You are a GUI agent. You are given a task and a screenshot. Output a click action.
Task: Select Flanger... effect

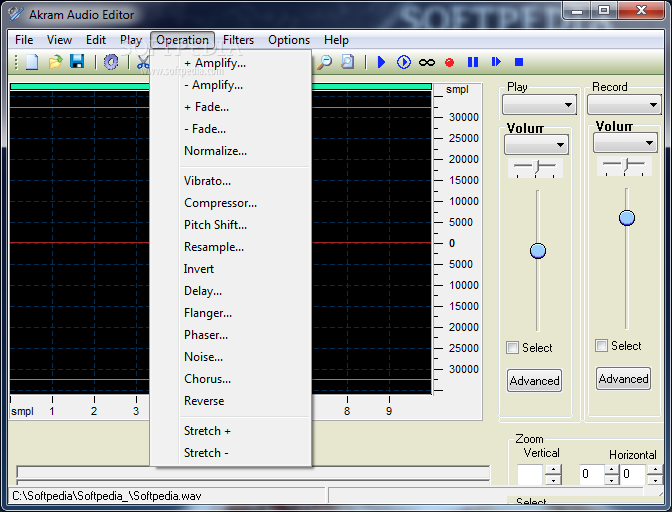231,313
